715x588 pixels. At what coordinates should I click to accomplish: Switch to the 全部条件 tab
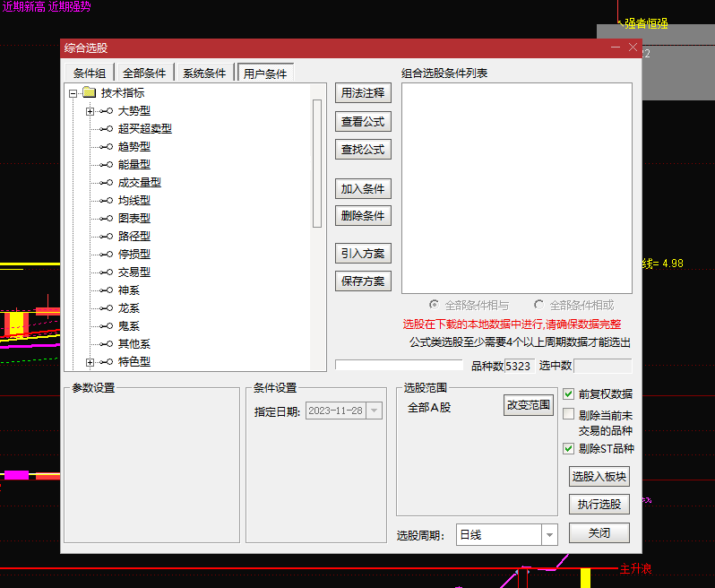coord(144,73)
